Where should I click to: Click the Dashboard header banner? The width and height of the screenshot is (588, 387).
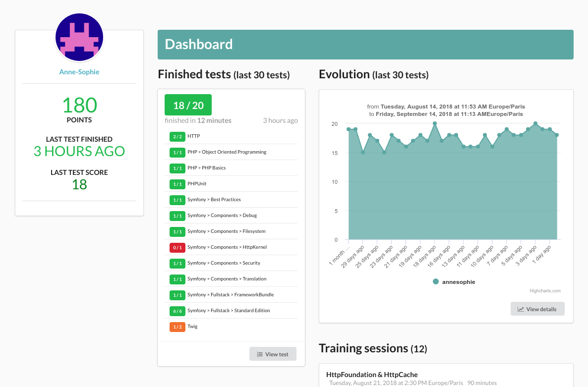point(365,44)
